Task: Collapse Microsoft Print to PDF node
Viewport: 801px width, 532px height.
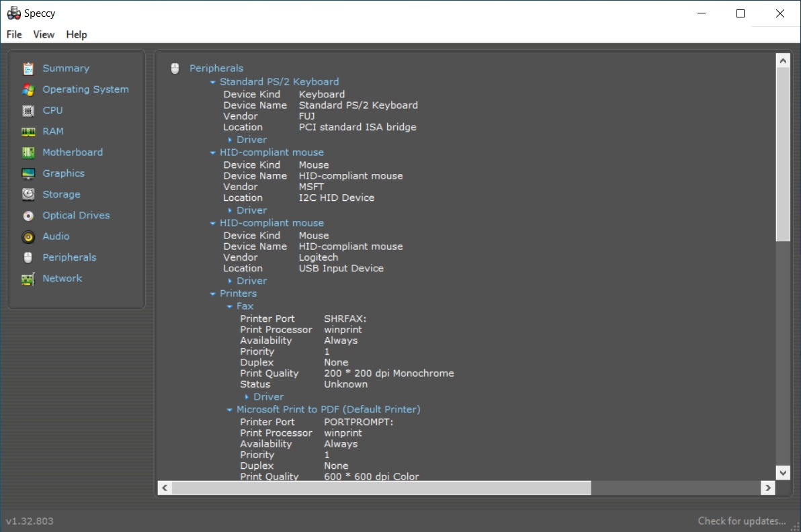Action: coord(229,410)
